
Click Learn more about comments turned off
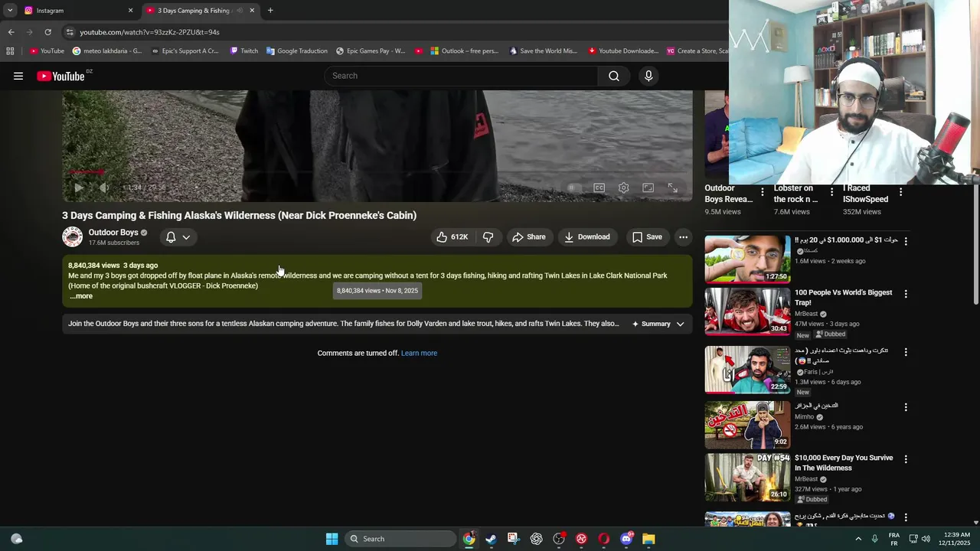419,354
